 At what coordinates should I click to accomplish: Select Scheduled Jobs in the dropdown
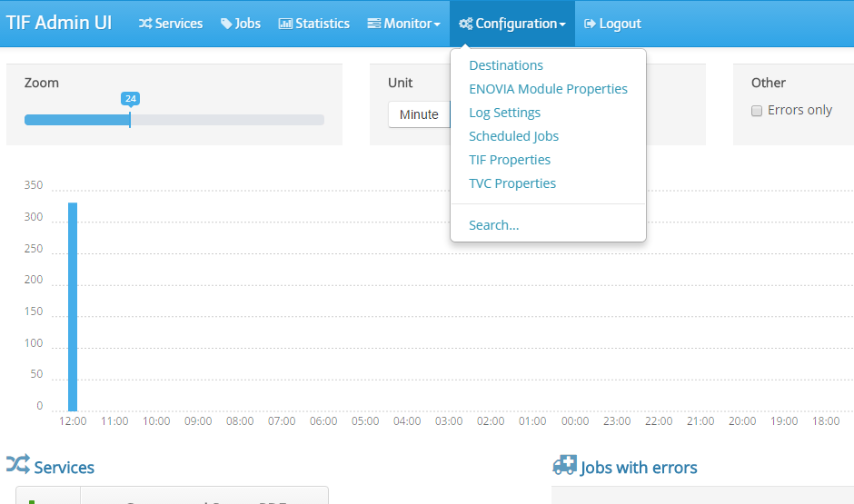[x=513, y=136]
